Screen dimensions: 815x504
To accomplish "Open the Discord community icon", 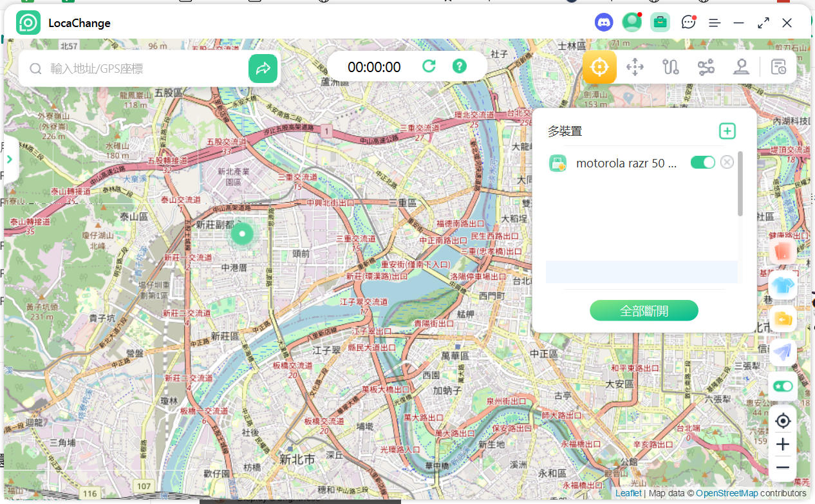I will coord(604,23).
